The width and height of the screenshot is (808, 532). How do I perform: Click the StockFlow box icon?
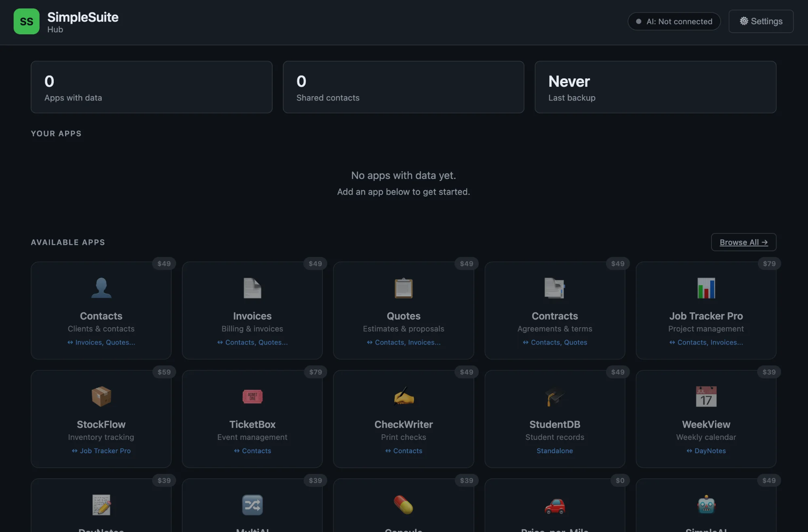point(101,396)
